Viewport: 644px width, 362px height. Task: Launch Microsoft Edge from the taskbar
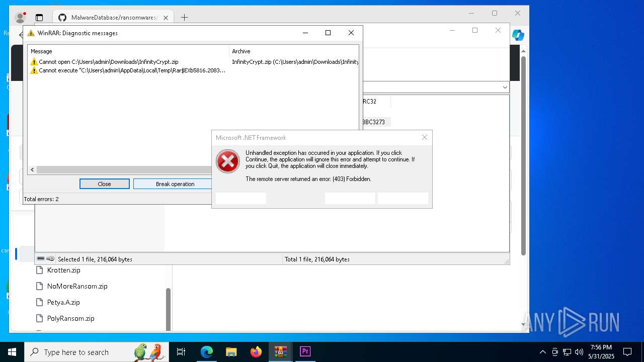(x=207, y=352)
